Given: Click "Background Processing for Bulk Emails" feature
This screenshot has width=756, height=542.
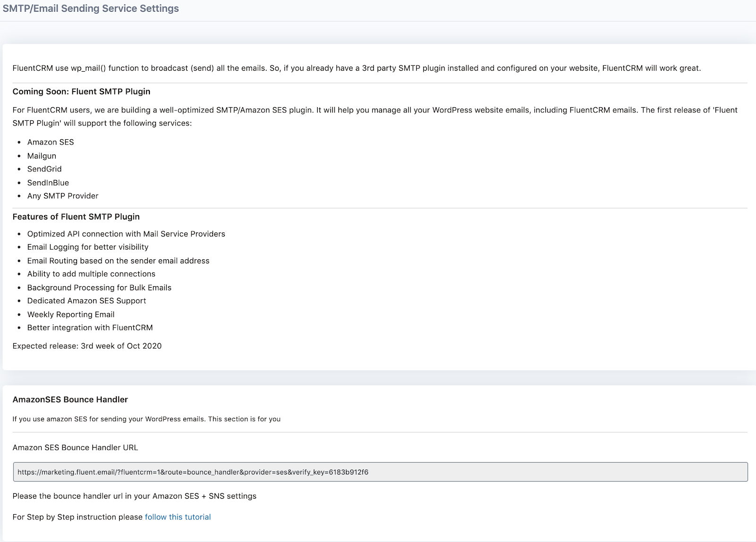Looking at the screenshot, I should (99, 288).
